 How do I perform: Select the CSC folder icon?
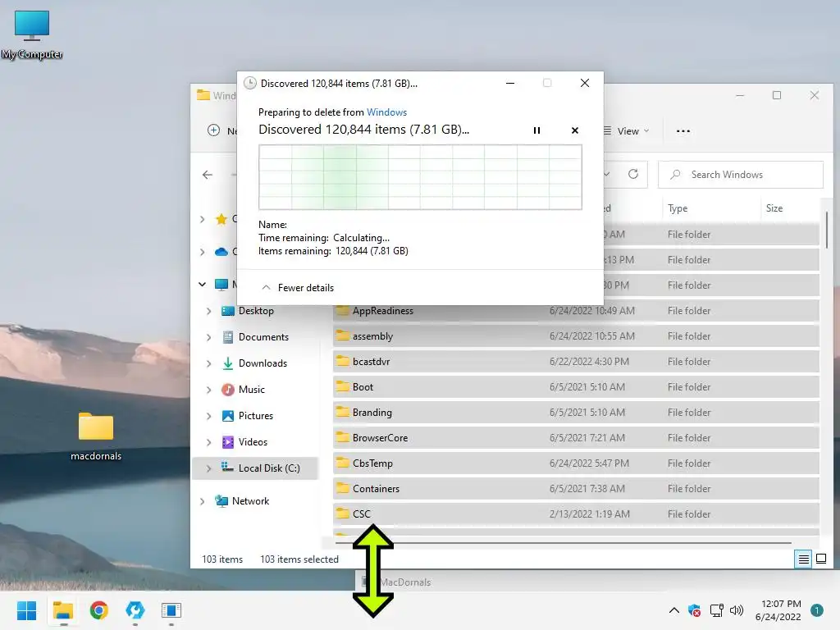coord(342,514)
